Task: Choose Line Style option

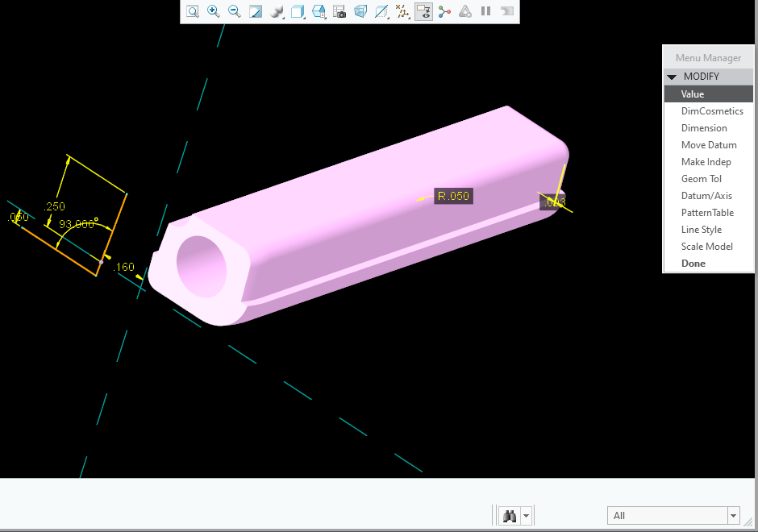Action: [708, 230]
